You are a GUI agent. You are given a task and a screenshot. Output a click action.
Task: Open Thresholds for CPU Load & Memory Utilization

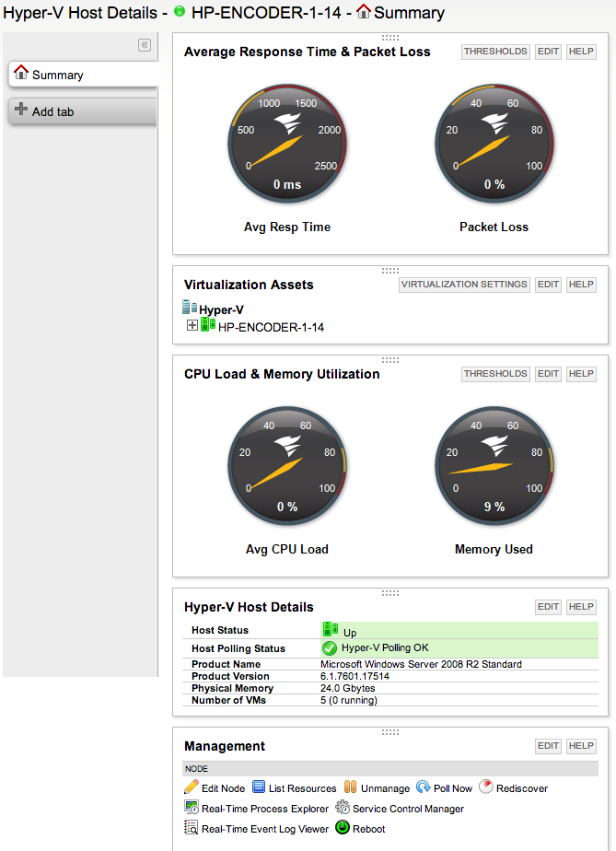coord(495,374)
